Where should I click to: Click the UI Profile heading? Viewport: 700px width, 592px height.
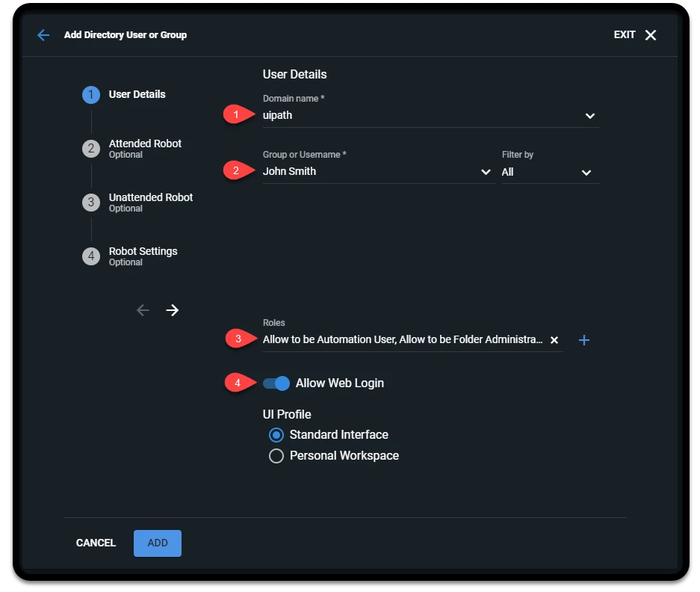click(x=287, y=414)
